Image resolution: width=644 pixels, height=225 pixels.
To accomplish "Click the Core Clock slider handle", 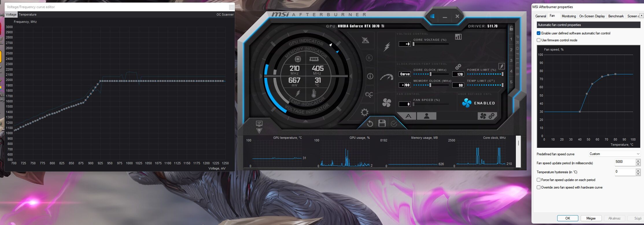I will coord(431,74).
